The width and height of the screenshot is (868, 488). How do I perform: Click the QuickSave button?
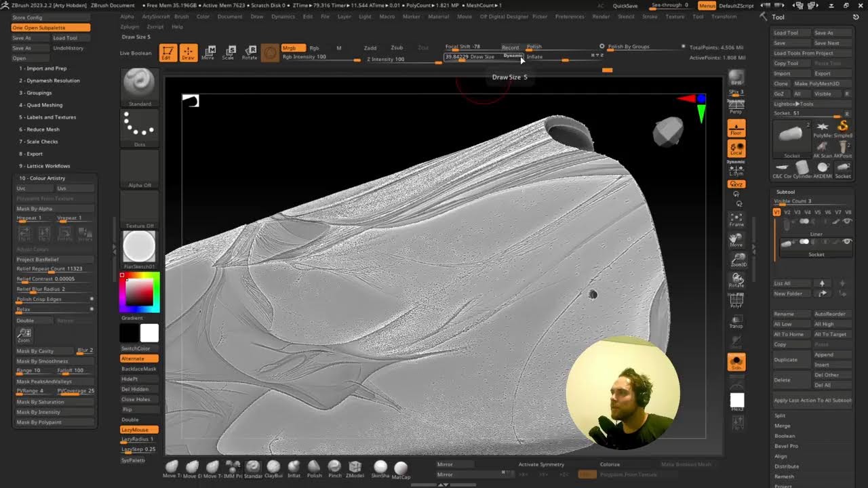[625, 5]
